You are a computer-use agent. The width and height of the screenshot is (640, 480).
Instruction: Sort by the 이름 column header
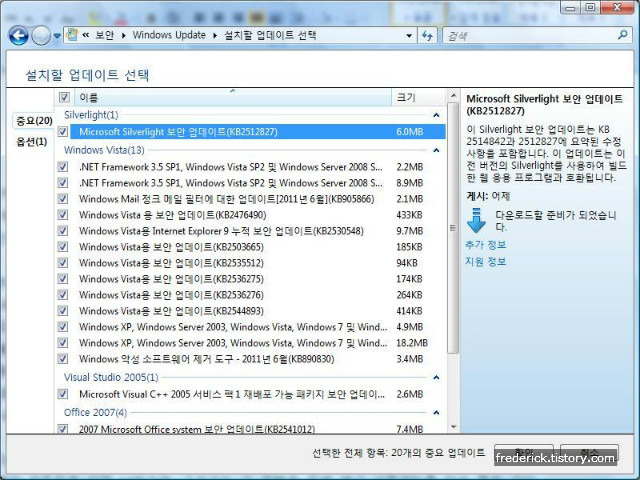[233, 98]
